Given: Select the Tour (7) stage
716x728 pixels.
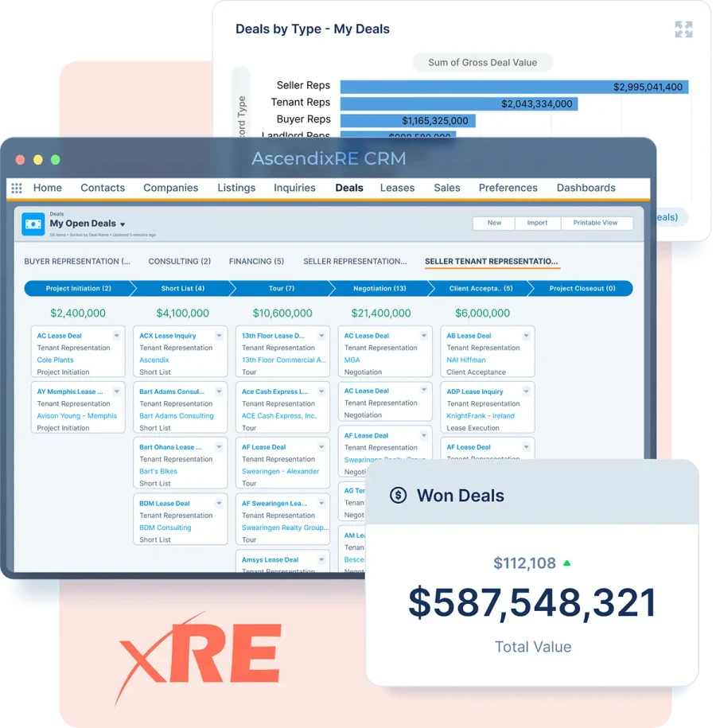Looking at the screenshot, I should tap(282, 288).
